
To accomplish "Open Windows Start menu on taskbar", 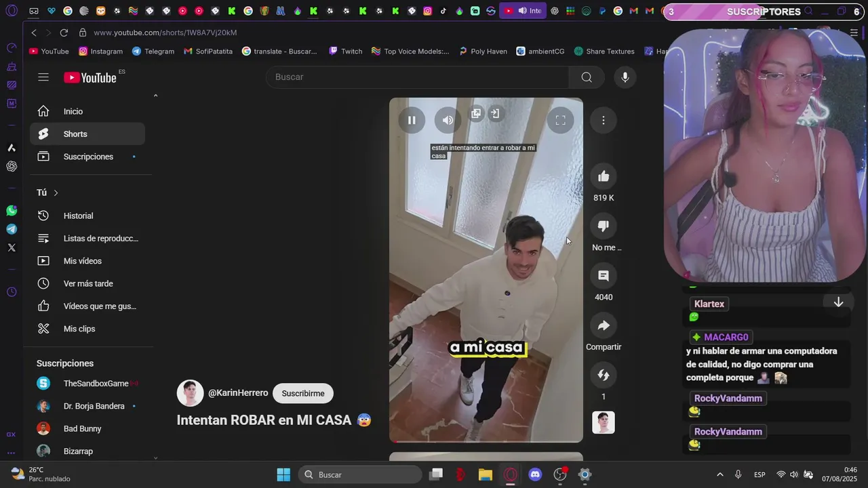I will point(283,474).
